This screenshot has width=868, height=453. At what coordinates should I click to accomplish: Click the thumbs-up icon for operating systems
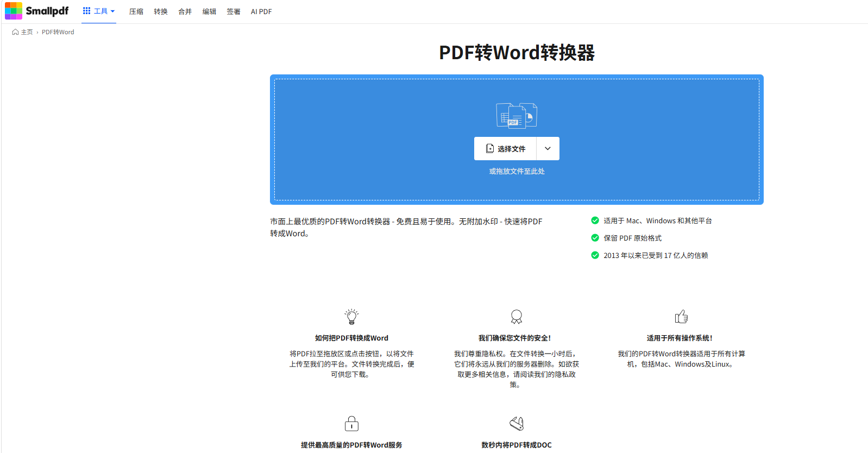[x=681, y=317]
